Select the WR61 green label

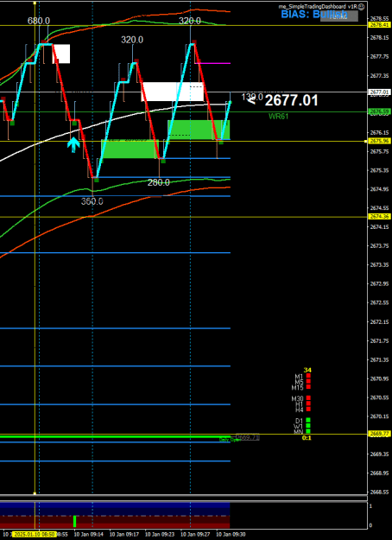278,117
